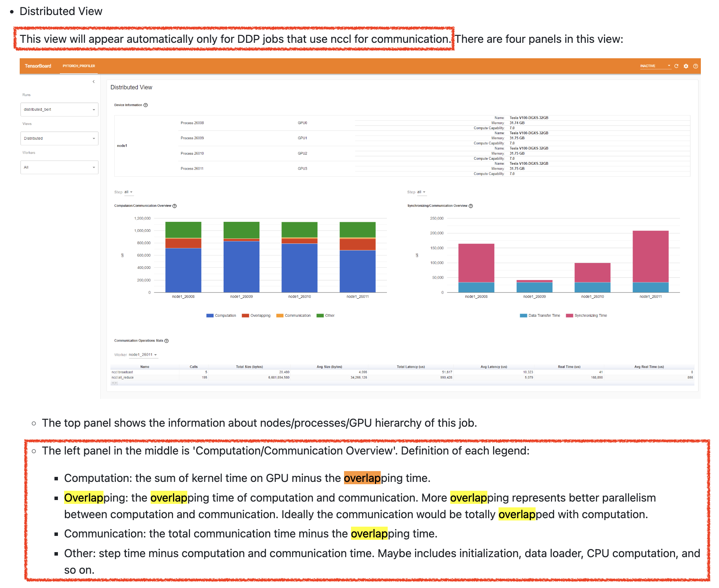This screenshot has height=588, width=719.
Task: Click red Overlapping legend swatch
Action: tap(245, 316)
